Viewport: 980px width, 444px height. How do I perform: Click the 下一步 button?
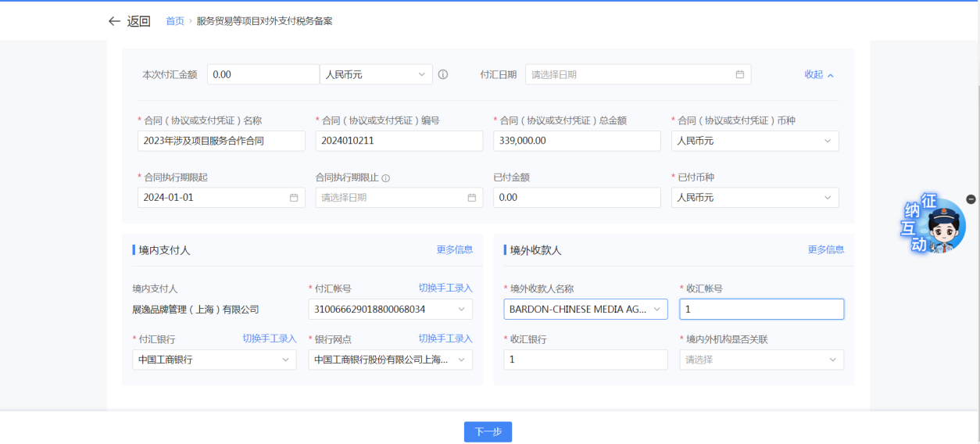click(488, 431)
